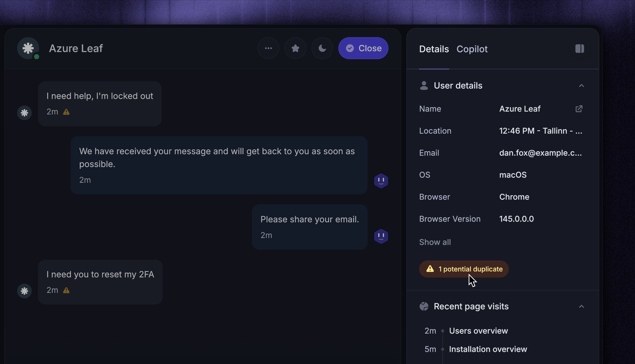
Task: Toggle the side panel layout icon
Action: pos(579,49)
